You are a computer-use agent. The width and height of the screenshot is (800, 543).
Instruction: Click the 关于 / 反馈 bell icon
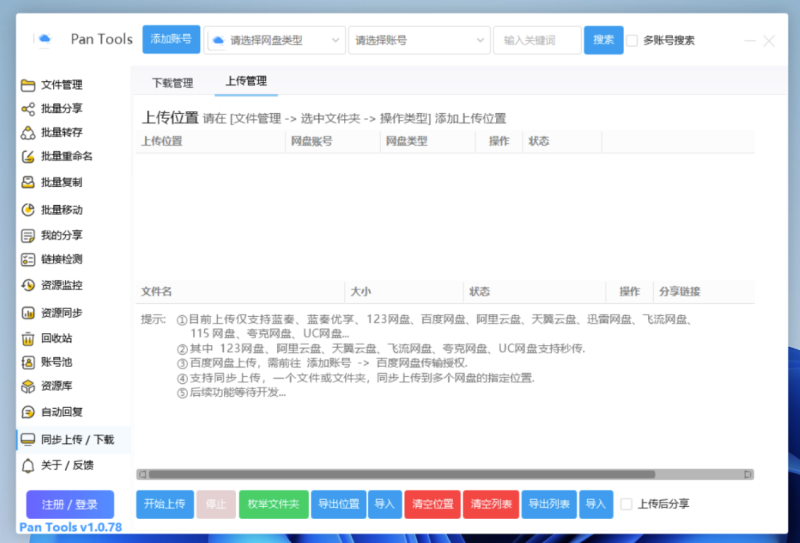[28, 465]
